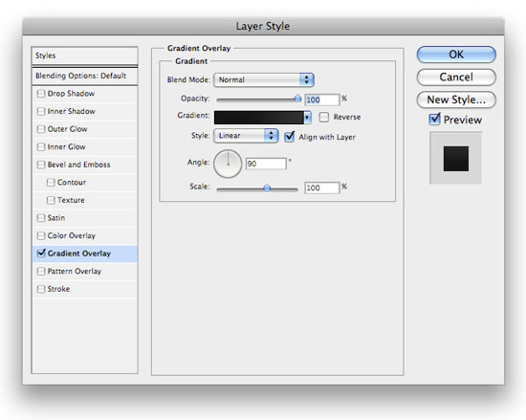The height and width of the screenshot is (420, 526).
Task: Click the Cancel button
Action: [456, 77]
